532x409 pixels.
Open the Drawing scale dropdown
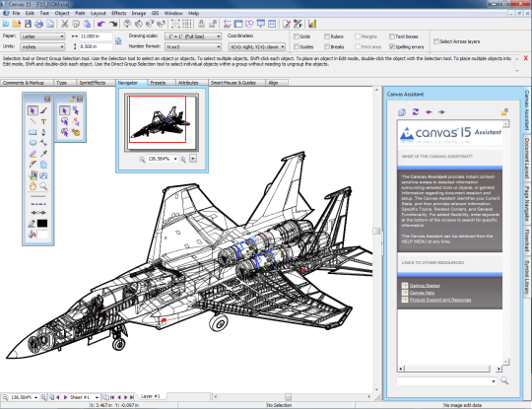pos(193,36)
